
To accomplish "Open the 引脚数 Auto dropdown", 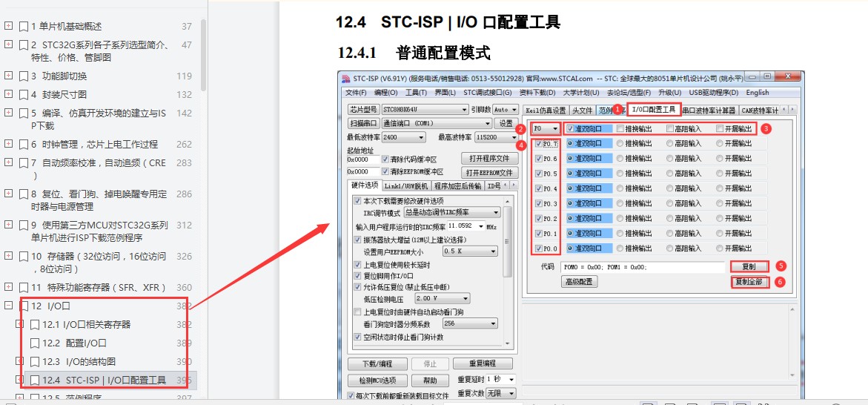I will click(506, 110).
